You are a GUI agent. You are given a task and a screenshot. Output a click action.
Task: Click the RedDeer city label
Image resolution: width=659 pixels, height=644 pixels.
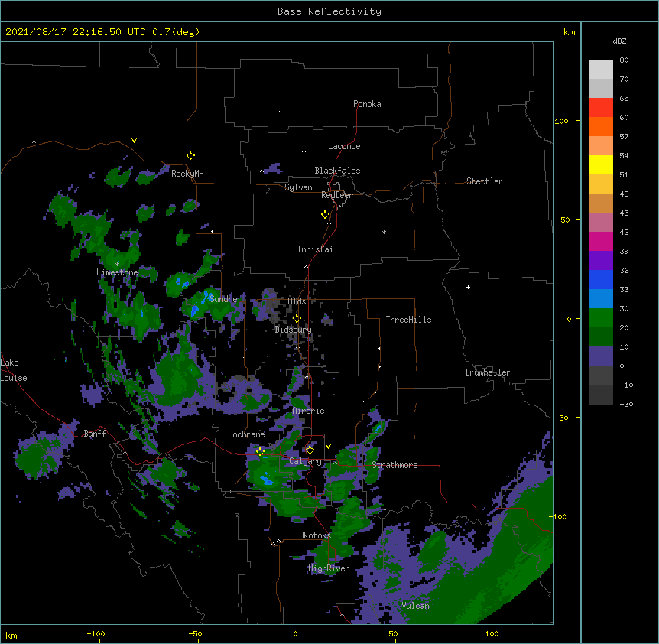pyautogui.click(x=336, y=195)
